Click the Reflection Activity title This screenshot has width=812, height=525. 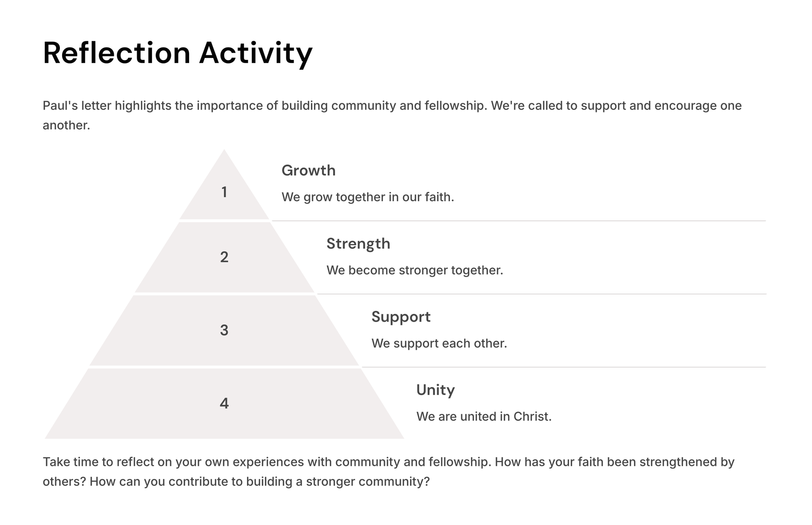click(x=178, y=53)
